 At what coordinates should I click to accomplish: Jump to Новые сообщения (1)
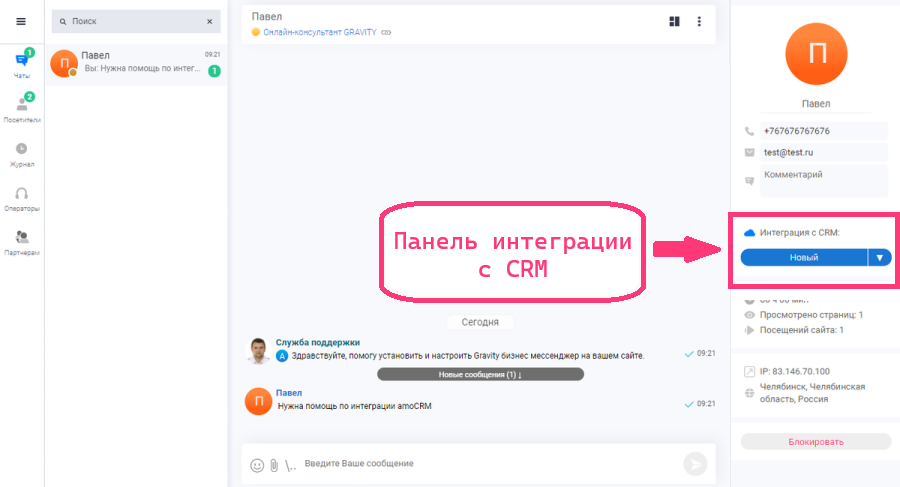(480, 374)
